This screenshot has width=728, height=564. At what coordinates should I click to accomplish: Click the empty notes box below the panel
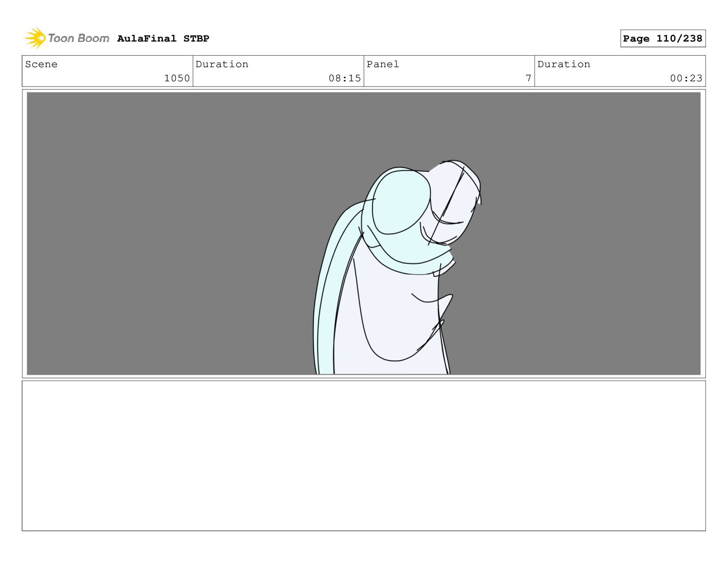364,456
